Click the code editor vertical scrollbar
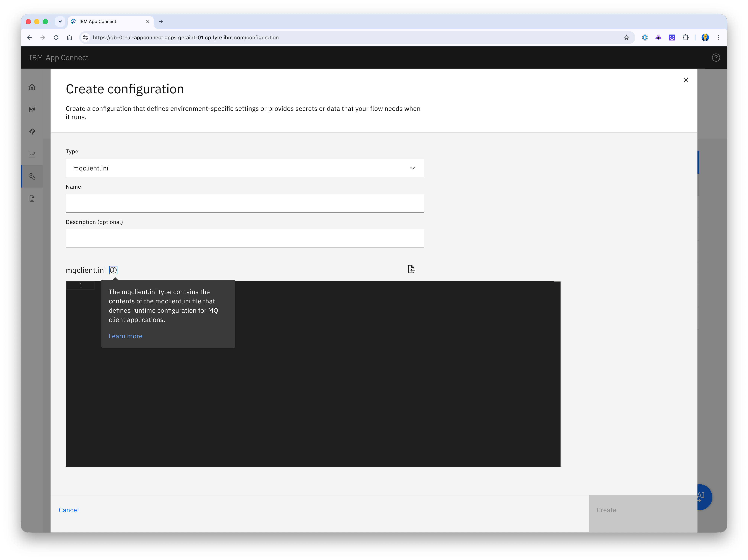The height and width of the screenshot is (560, 748). [557, 374]
